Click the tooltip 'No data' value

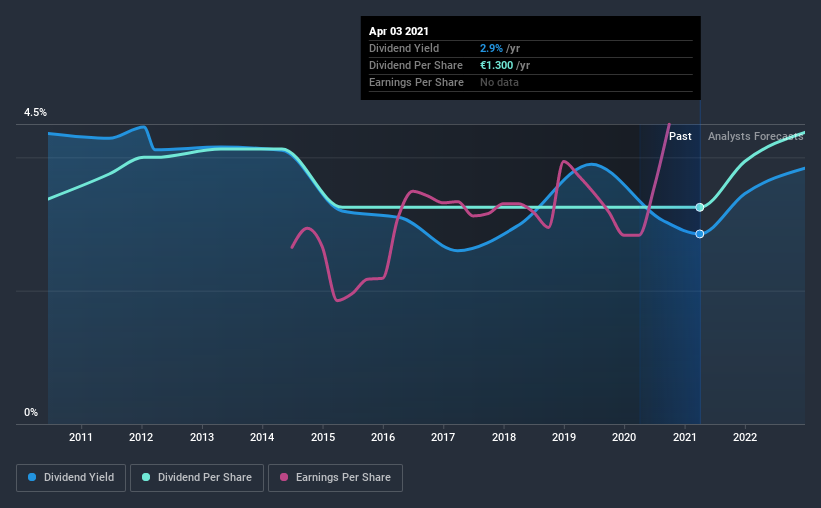(499, 82)
